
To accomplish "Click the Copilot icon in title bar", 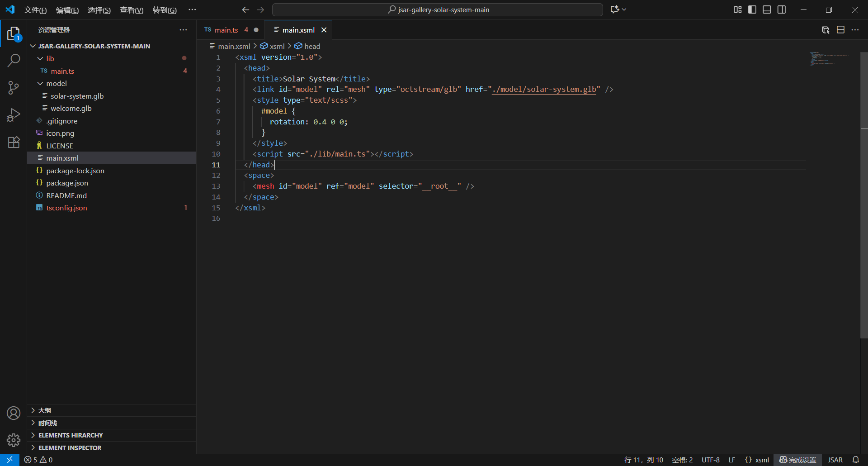I will [x=614, y=10].
